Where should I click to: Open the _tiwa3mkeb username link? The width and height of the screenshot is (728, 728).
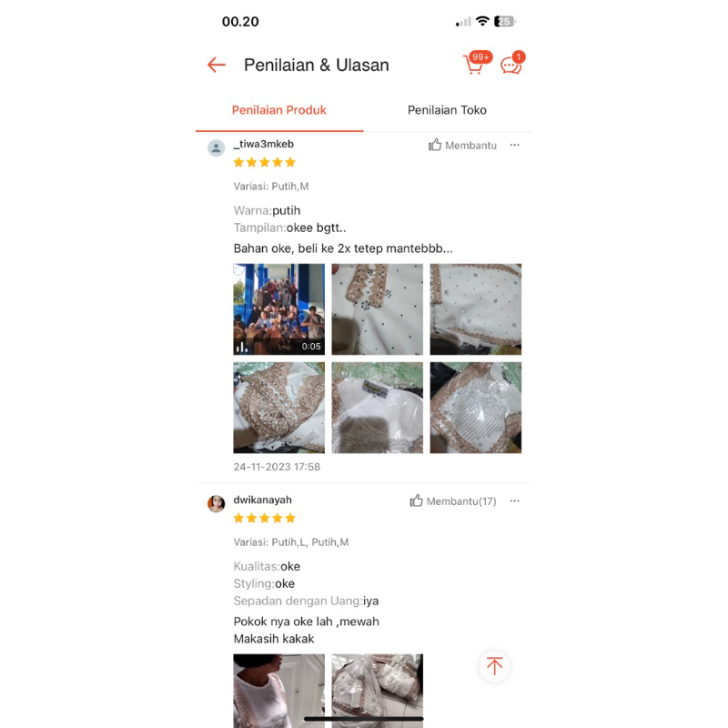coord(264,144)
